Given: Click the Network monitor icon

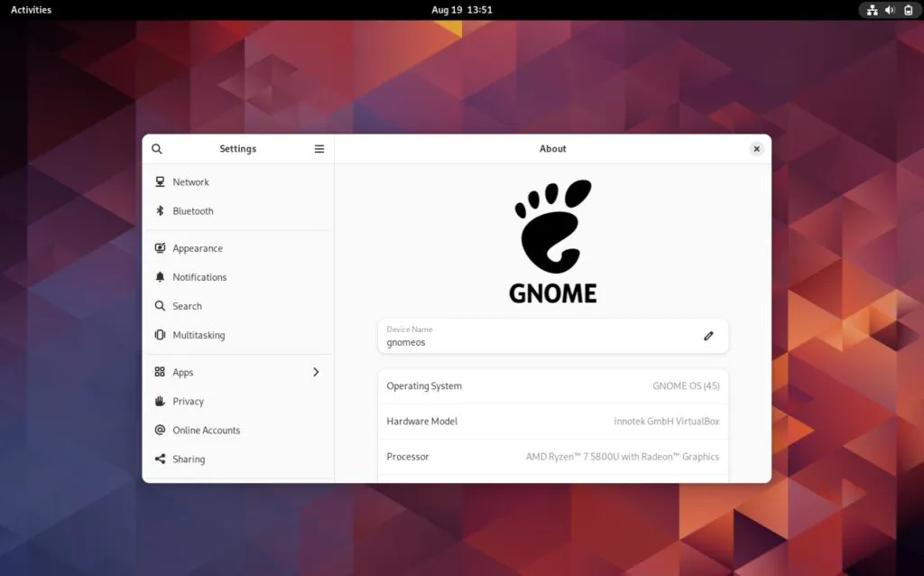Looking at the screenshot, I should pos(160,181).
